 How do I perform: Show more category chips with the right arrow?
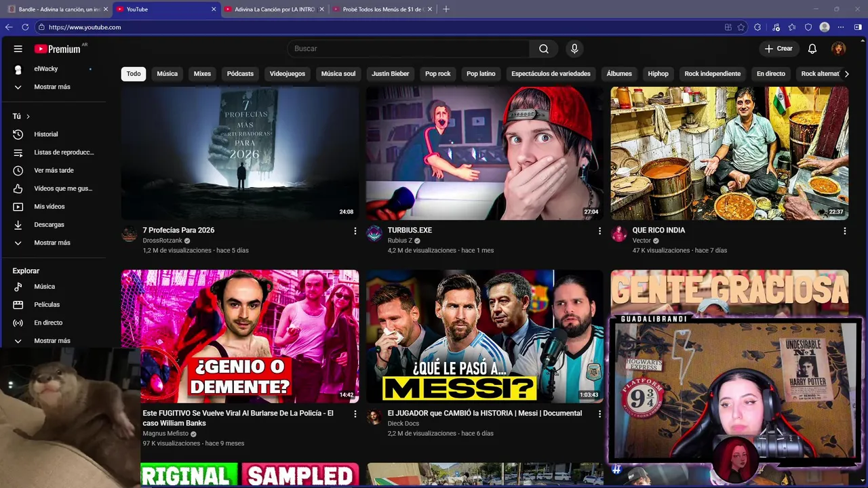[846, 74]
